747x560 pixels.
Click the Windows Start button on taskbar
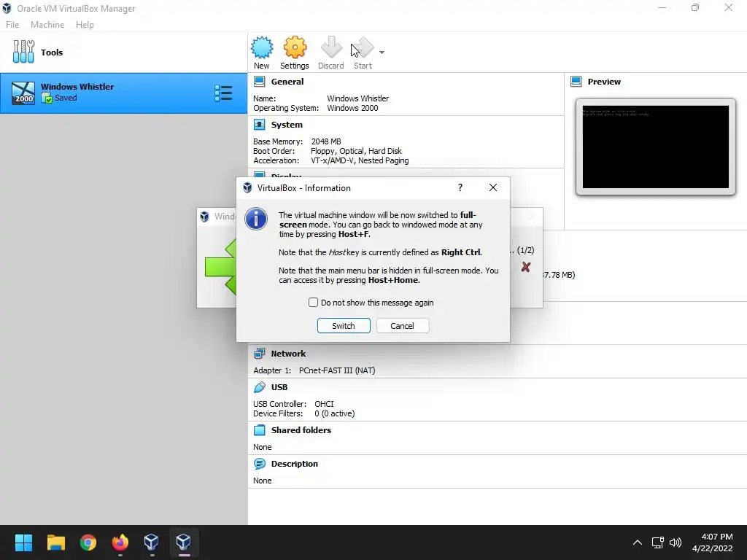click(x=23, y=542)
